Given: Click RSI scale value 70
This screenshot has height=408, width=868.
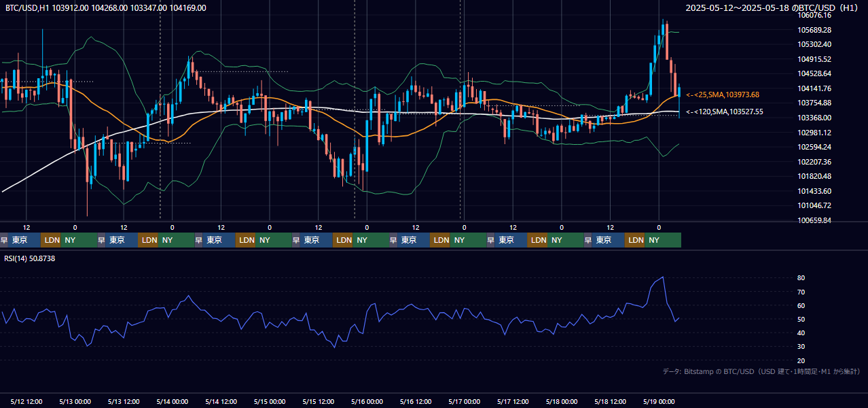Looking at the screenshot, I should pos(801,292).
